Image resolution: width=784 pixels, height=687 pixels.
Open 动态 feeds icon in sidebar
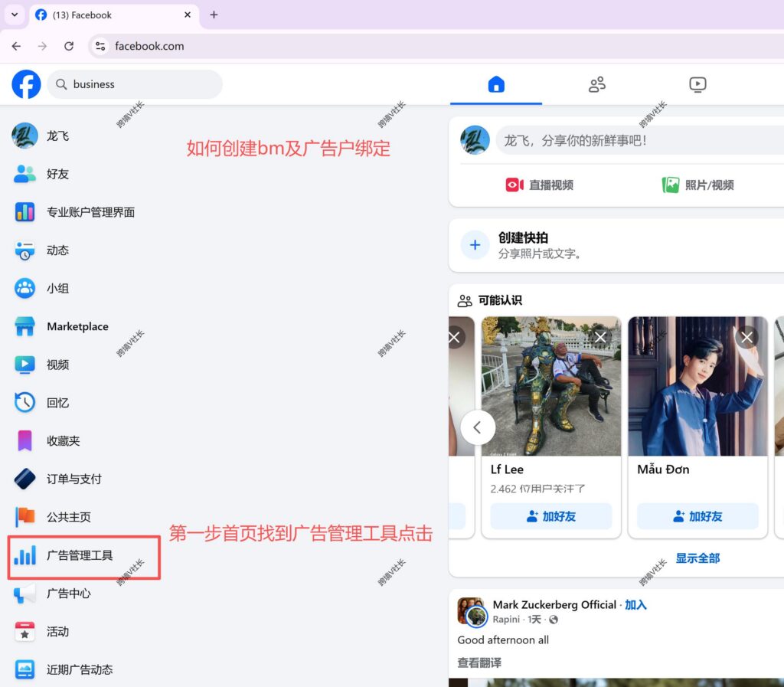24,250
